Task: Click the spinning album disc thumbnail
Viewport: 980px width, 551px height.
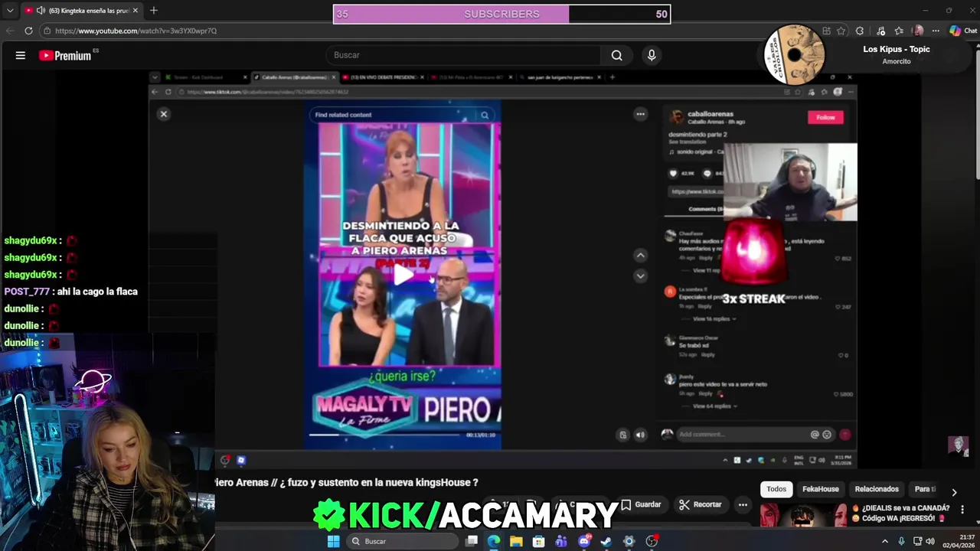Action: tap(795, 54)
